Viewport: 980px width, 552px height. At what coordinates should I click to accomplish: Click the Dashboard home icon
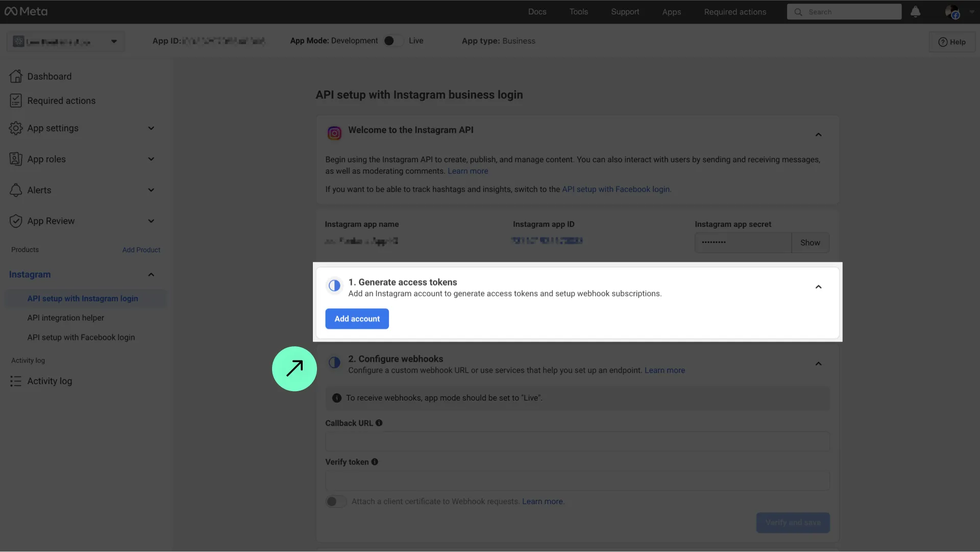coord(16,76)
